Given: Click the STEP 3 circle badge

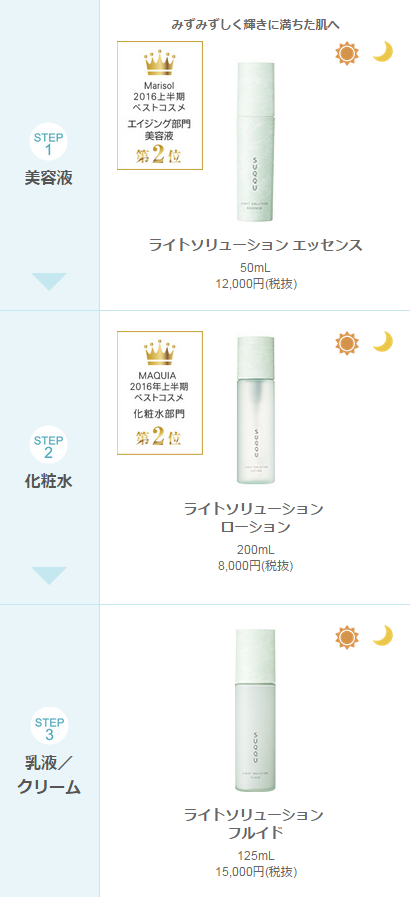Looking at the screenshot, I should tap(49, 726).
